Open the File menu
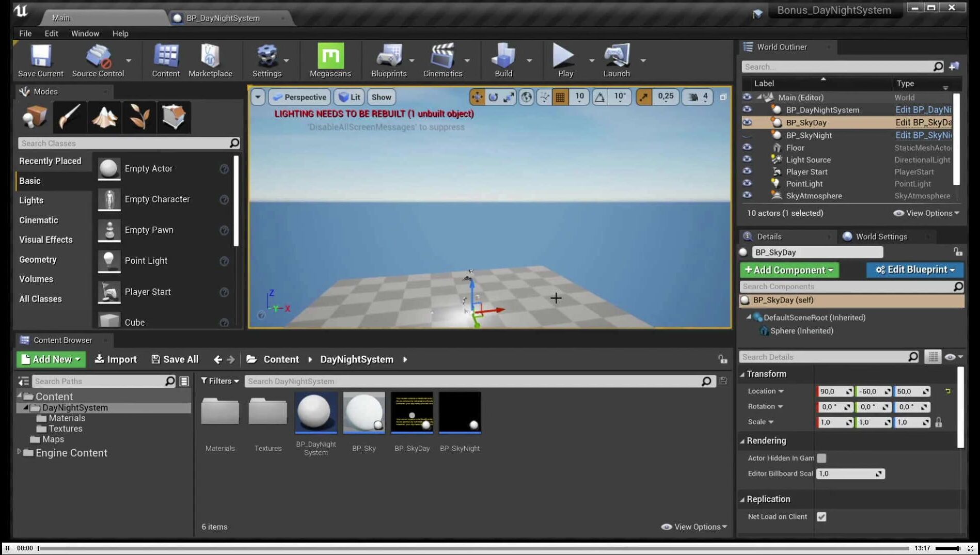The height and width of the screenshot is (555, 980). tap(25, 34)
